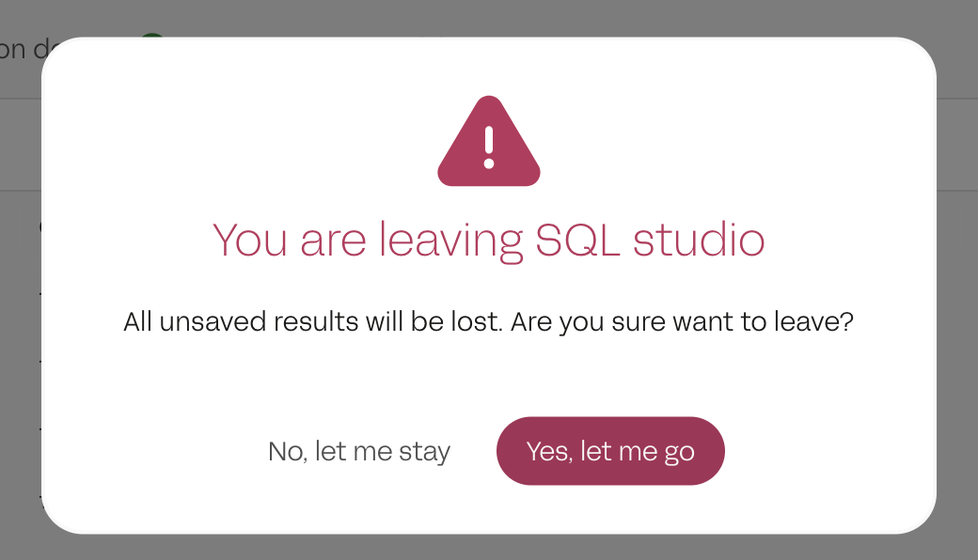Keep unsaved results by staying
The width and height of the screenshot is (978, 560).
(x=359, y=451)
